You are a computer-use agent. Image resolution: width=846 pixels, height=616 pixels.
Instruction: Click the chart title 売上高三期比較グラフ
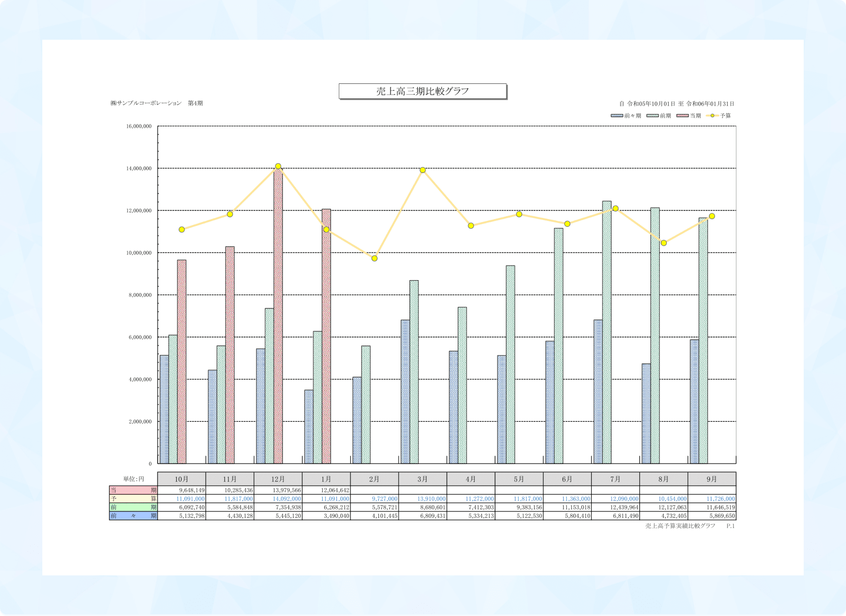[x=423, y=91]
